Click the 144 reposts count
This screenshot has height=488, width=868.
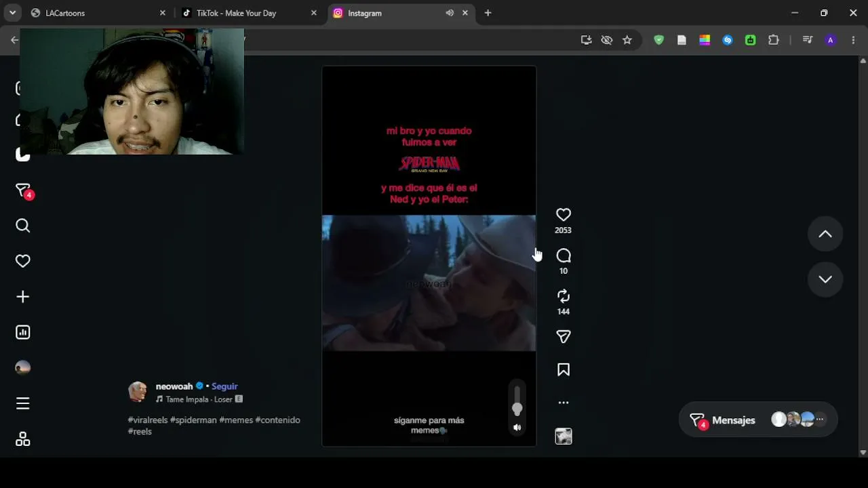(563, 312)
